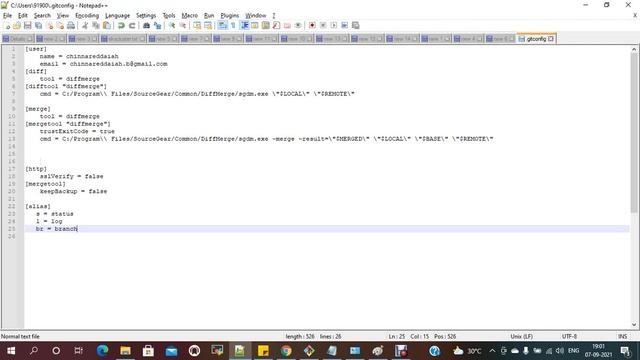This screenshot has width=640, height=360.
Task: Toggle the Function List panel icon
Action: pos(276,25)
